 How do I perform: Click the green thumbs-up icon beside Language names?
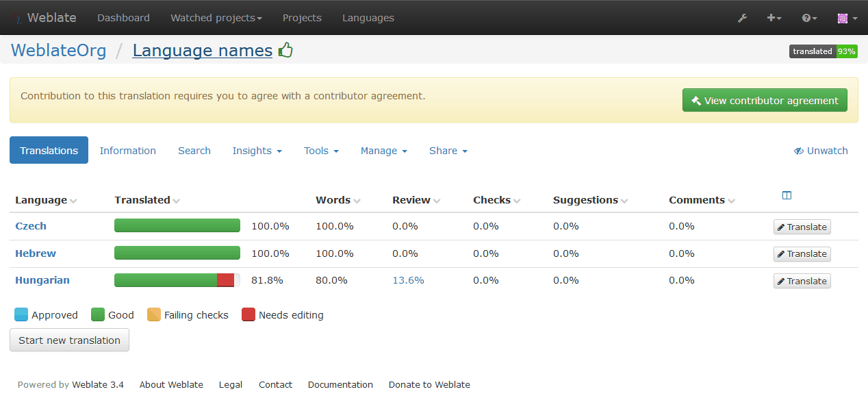click(285, 50)
